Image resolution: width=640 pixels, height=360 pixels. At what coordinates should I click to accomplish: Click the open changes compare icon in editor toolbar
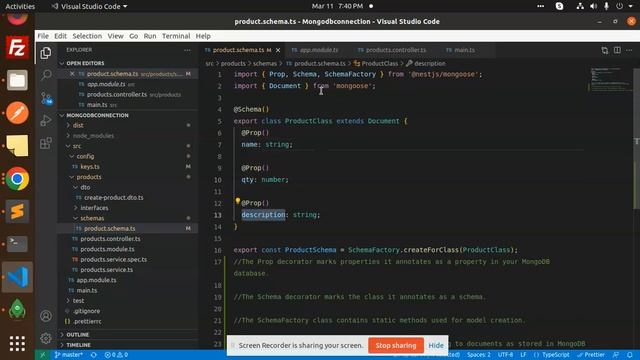point(604,50)
